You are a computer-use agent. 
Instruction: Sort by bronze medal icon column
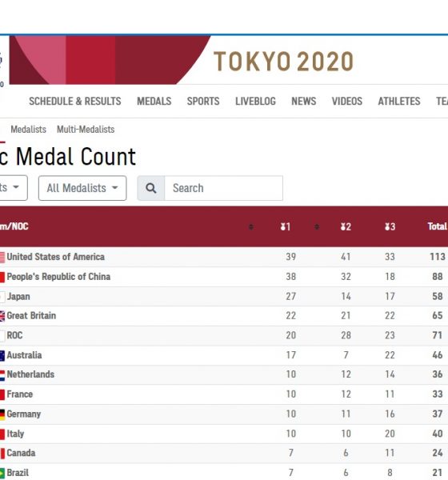click(390, 226)
